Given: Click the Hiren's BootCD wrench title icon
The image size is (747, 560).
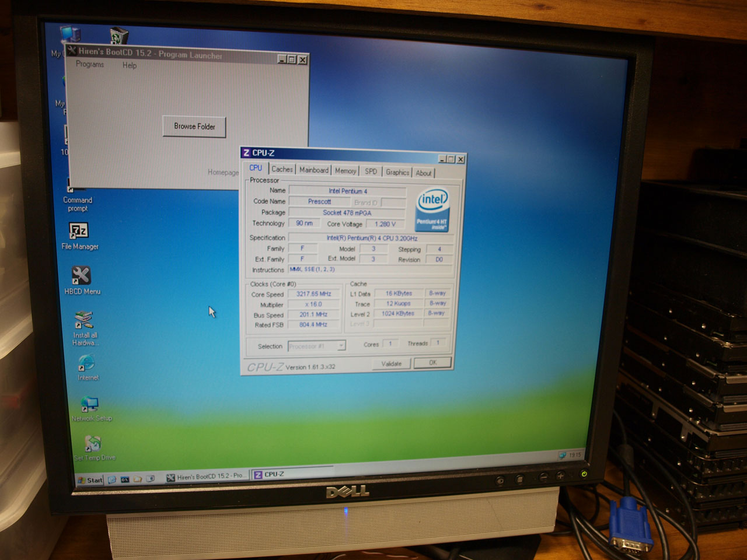Looking at the screenshot, I should [x=72, y=51].
